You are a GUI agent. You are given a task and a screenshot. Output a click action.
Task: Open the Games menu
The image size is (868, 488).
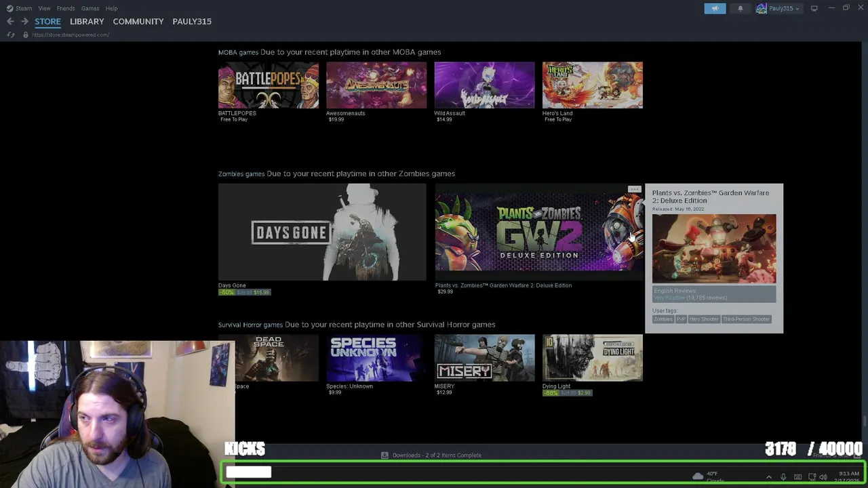(90, 8)
